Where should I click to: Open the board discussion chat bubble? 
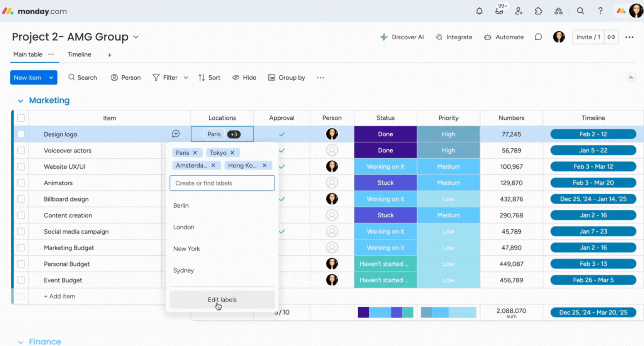(x=538, y=37)
